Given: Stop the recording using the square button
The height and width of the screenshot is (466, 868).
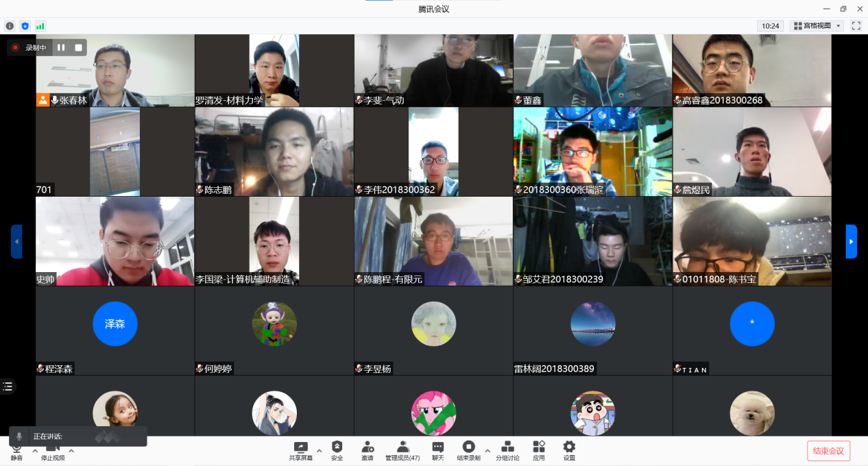Looking at the screenshot, I should (x=78, y=47).
